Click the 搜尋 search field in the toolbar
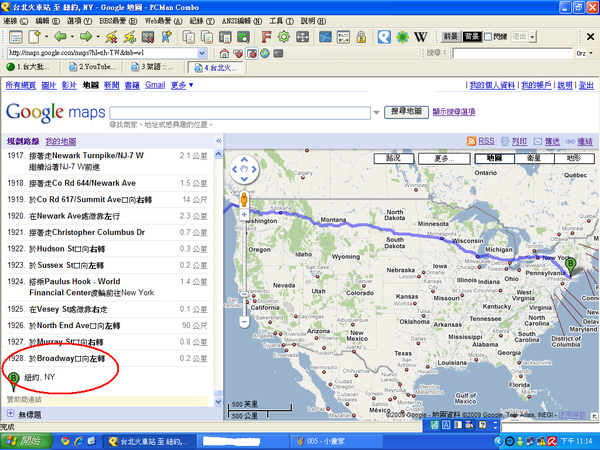This screenshot has width=600, height=450. 513,53
